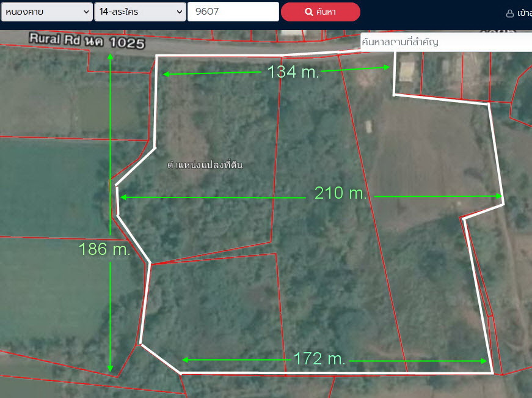532x398 pixels.
Task: Click the 186 m. height label
Action: (x=104, y=249)
